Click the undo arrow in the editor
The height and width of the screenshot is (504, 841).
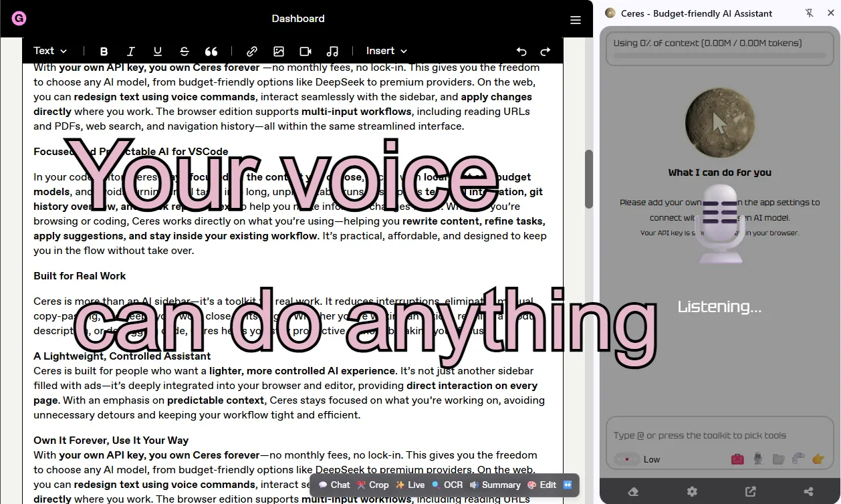(x=521, y=51)
